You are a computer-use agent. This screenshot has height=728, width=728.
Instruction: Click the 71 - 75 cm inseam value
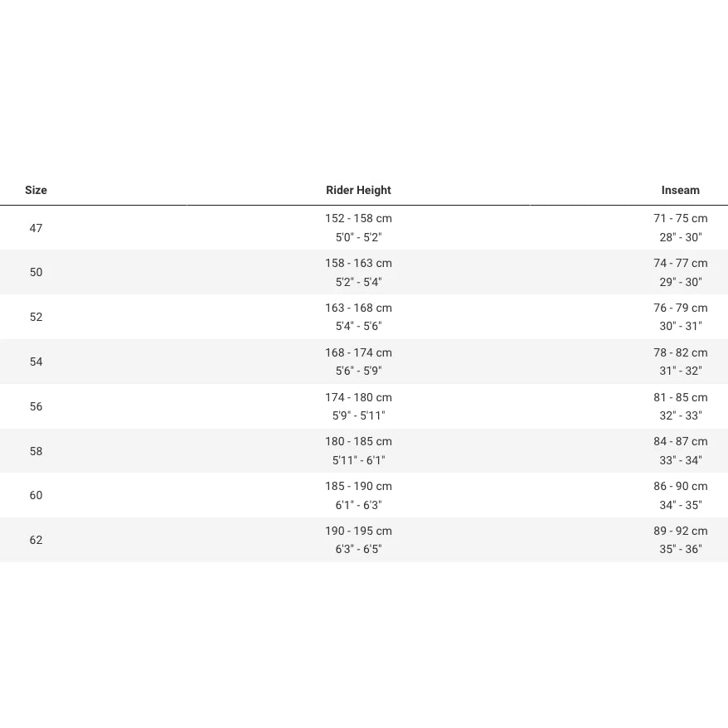(680, 219)
